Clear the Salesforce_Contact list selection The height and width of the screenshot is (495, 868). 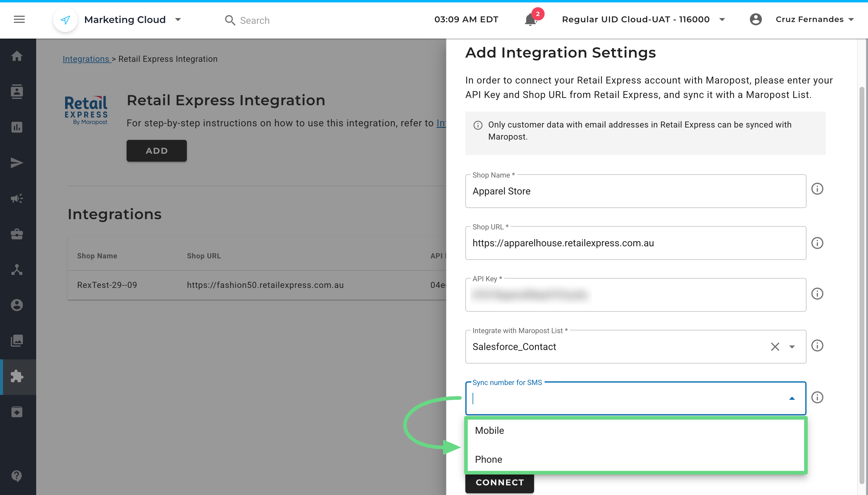[775, 347]
